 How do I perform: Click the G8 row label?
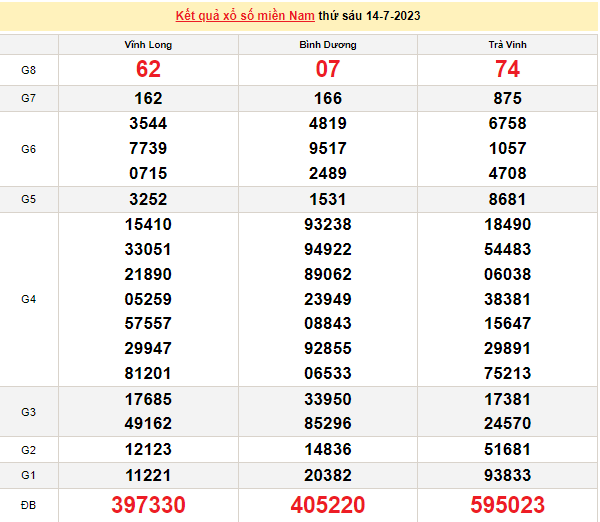click(x=29, y=70)
